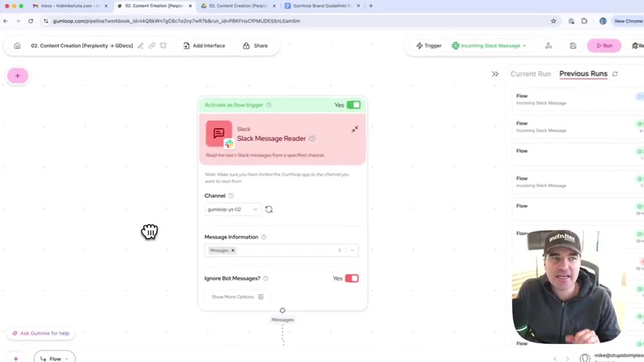Click help icon beside Activate as flow trigger
The width and height of the screenshot is (644, 362).
(x=268, y=105)
